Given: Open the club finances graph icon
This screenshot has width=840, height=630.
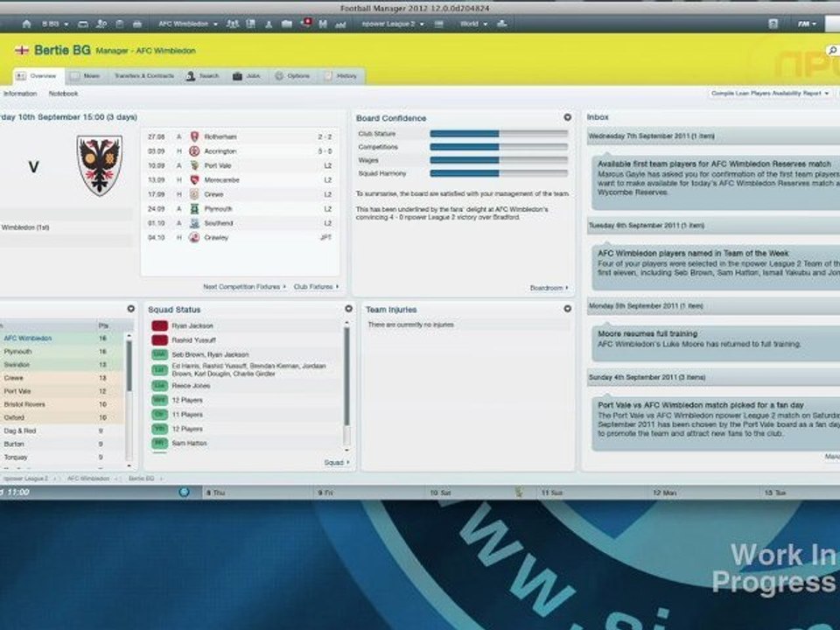Looking at the screenshot, I should [340, 24].
